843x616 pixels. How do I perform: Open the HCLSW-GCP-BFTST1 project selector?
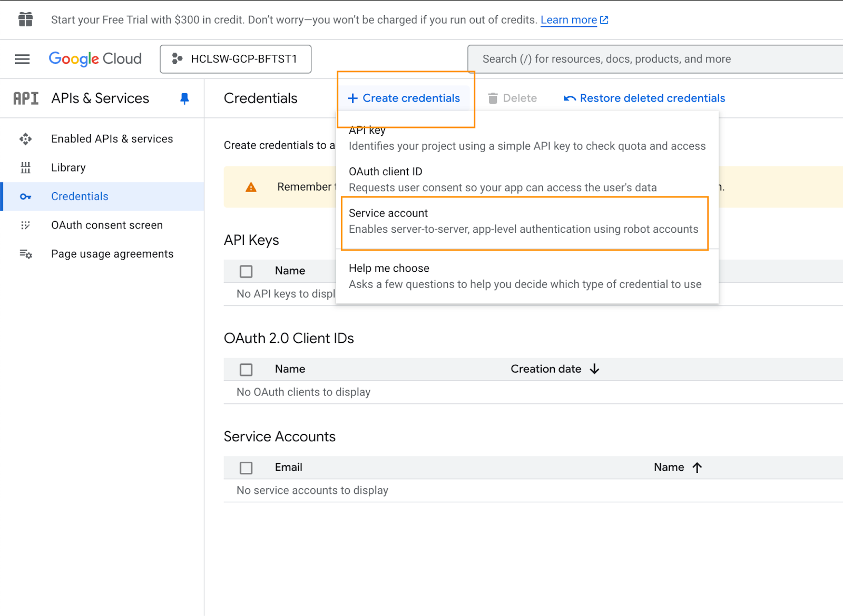236,59
